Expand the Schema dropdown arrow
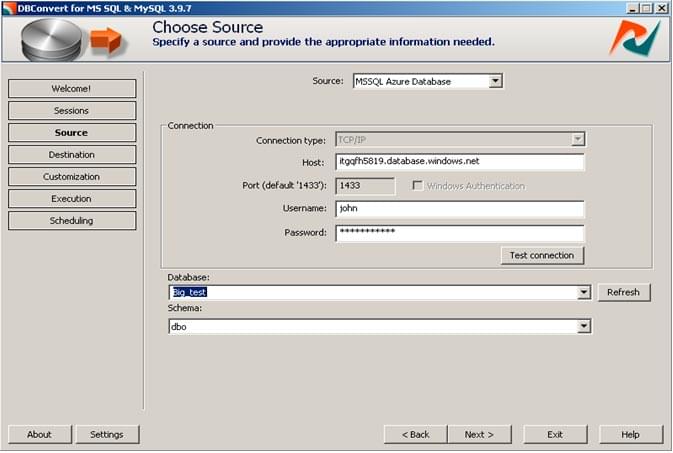This screenshot has width=673, height=453. (583, 326)
